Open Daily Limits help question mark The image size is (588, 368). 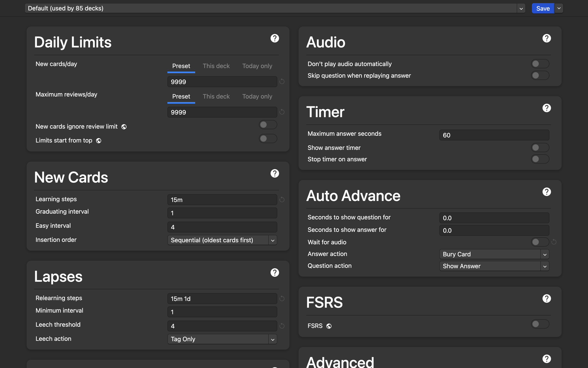(275, 38)
